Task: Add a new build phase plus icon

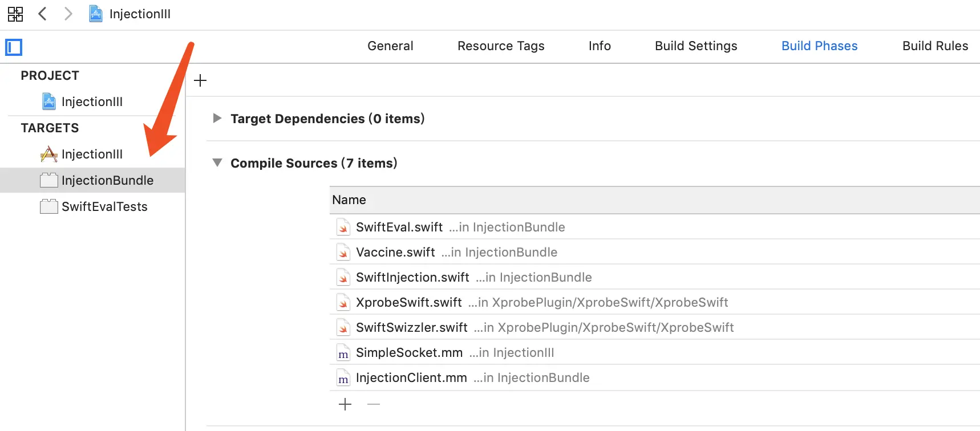Action: (x=200, y=80)
